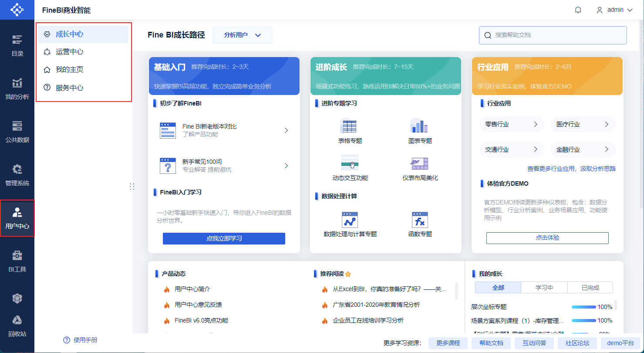
Task: Select the 全部 tab in 我的成长
Action: pyautogui.click(x=498, y=288)
